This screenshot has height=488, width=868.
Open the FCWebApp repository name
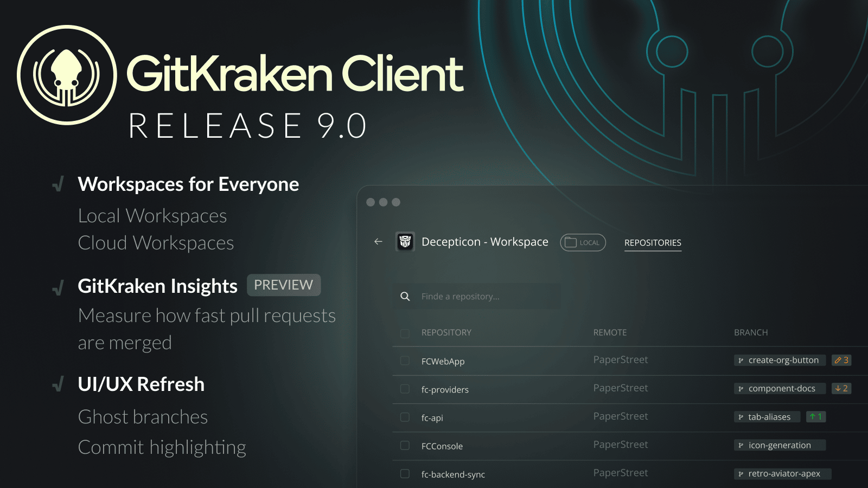click(x=443, y=362)
